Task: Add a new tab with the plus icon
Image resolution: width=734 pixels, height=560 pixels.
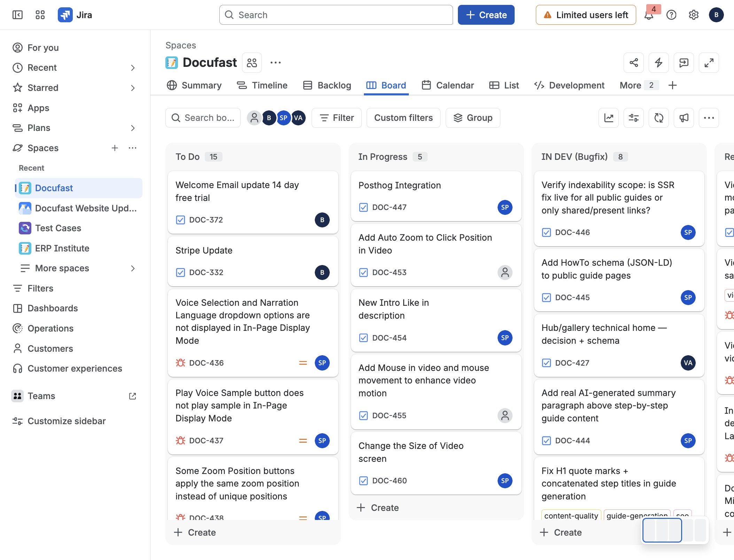Action: point(673,85)
